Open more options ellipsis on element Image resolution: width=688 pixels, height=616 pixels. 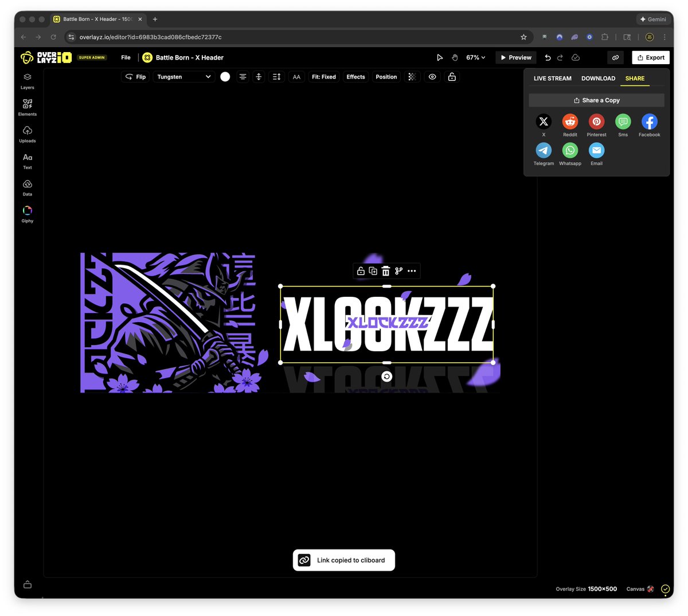coord(412,271)
